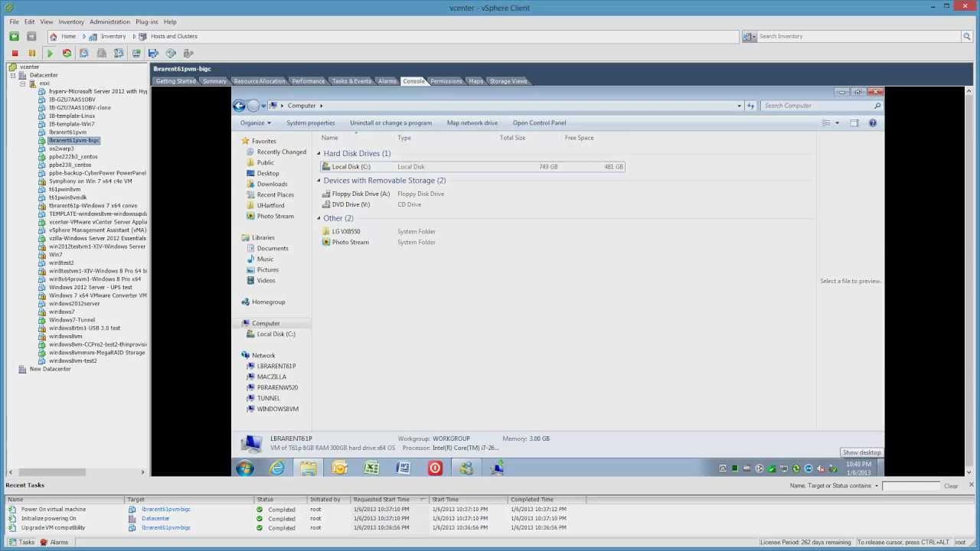The width and height of the screenshot is (980, 551).
Task: Click Map network drive button
Action: coord(472,123)
